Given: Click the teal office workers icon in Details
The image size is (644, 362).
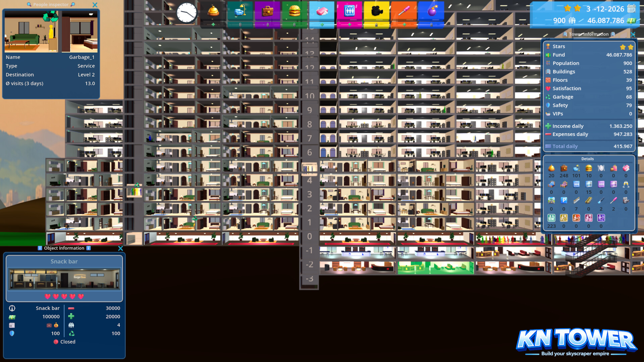Looking at the screenshot, I should click(551, 218).
